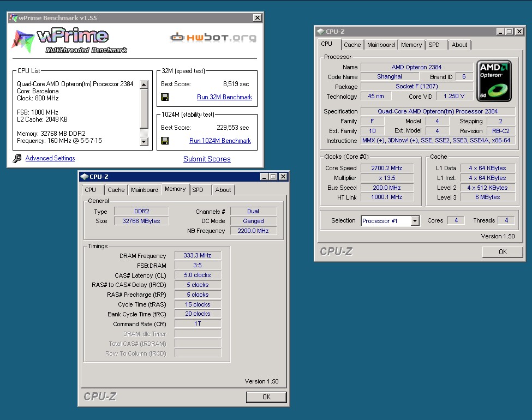Image resolution: width=532 pixels, height=420 pixels.
Task: Click the Multiplier value x 13.5
Action: (x=387, y=178)
